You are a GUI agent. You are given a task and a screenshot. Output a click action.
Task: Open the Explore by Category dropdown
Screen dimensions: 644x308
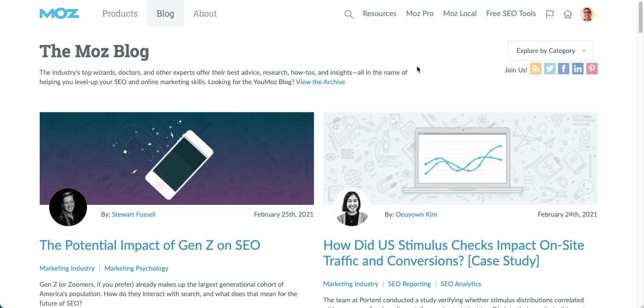coord(549,50)
